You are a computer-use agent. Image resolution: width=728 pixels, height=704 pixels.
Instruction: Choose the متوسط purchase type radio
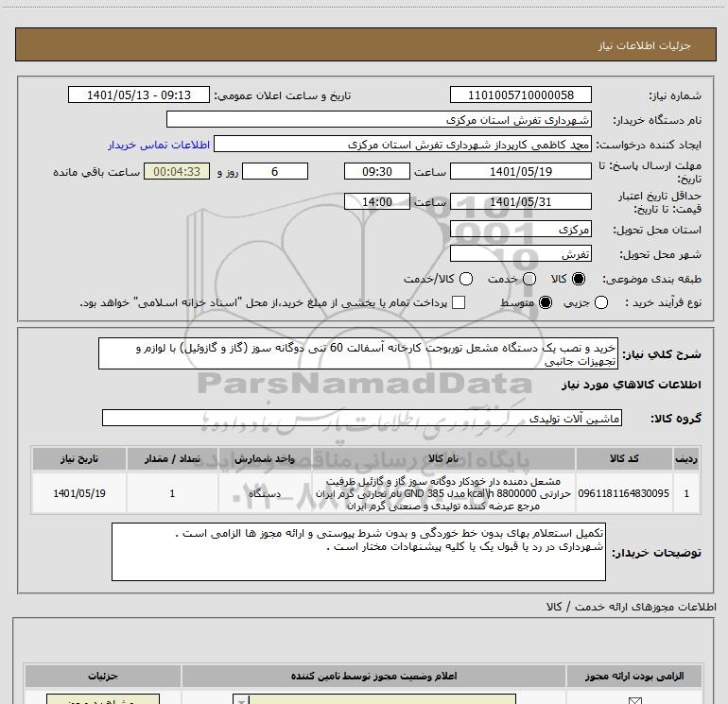click(546, 302)
